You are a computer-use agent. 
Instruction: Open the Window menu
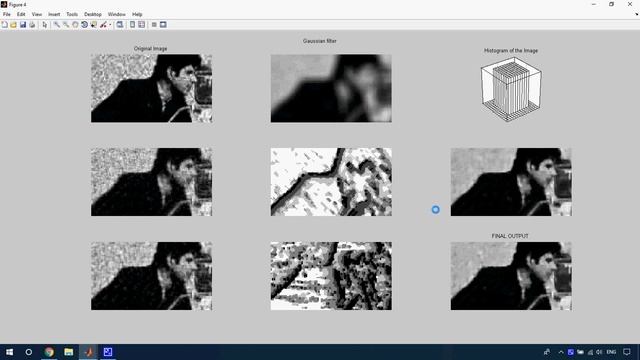pyautogui.click(x=117, y=14)
